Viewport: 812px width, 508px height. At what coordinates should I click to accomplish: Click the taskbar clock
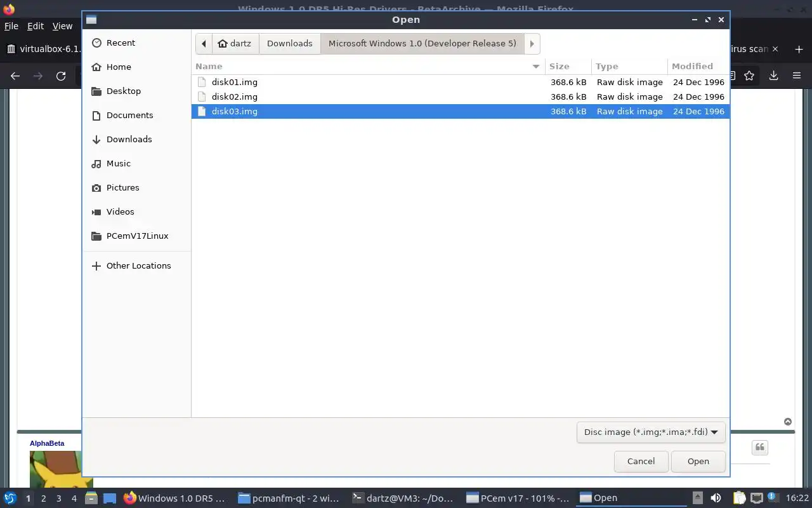pos(797,498)
